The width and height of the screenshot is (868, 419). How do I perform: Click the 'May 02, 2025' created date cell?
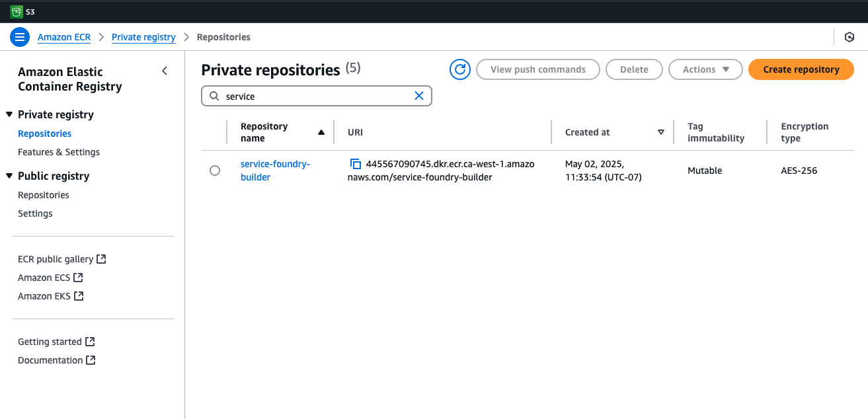click(604, 171)
